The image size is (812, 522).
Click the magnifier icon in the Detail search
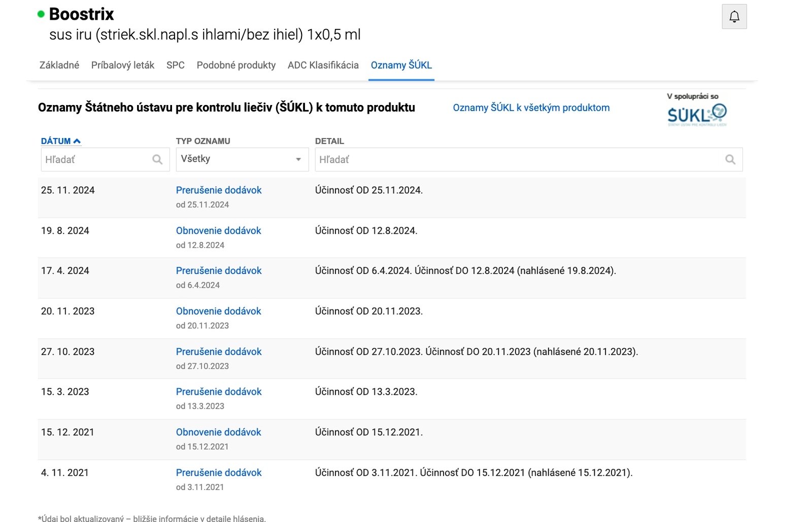coord(730,160)
